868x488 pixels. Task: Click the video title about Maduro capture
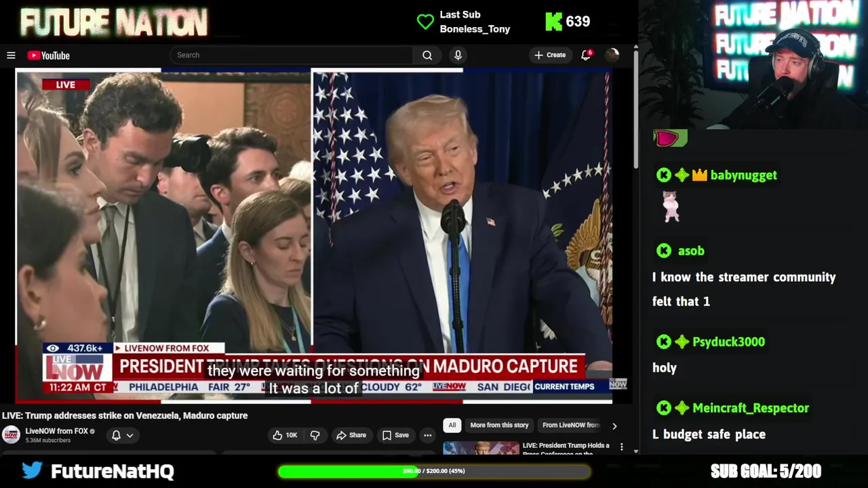click(125, 415)
